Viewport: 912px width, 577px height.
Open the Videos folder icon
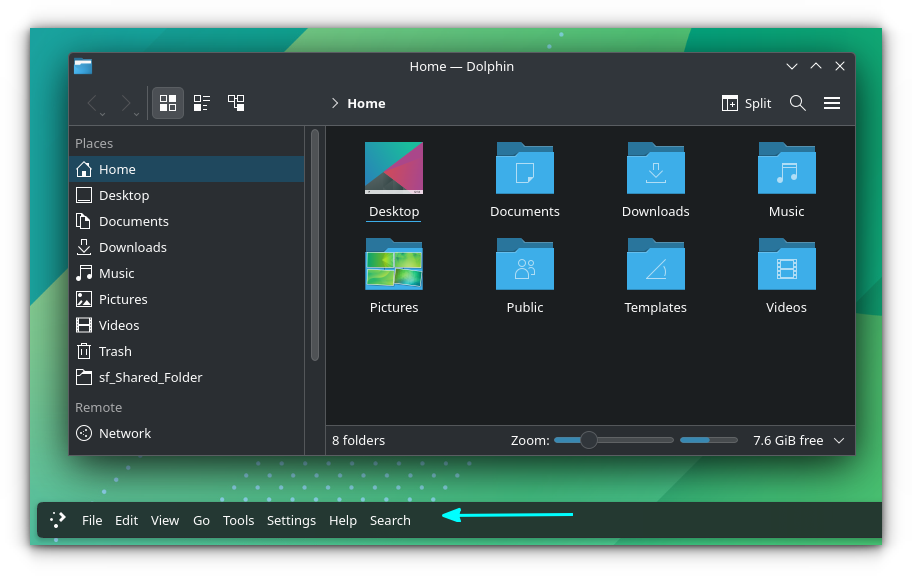786,265
